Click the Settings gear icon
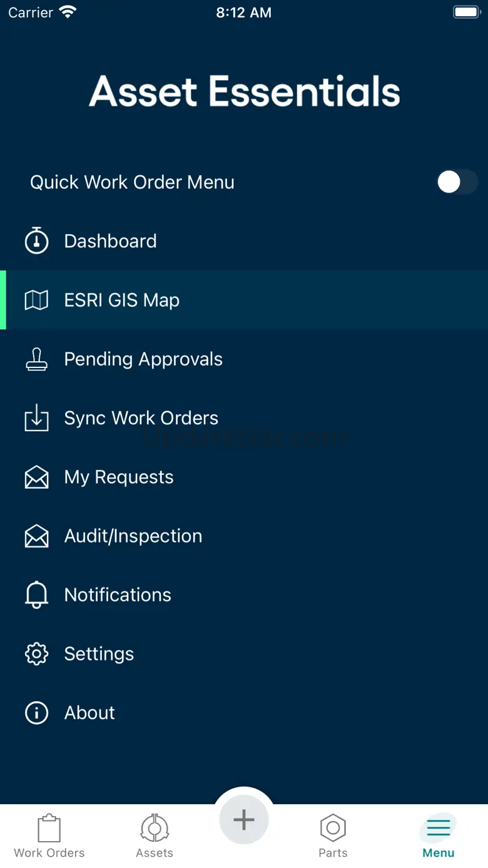Screen dimensions: 488x868 coord(36,654)
